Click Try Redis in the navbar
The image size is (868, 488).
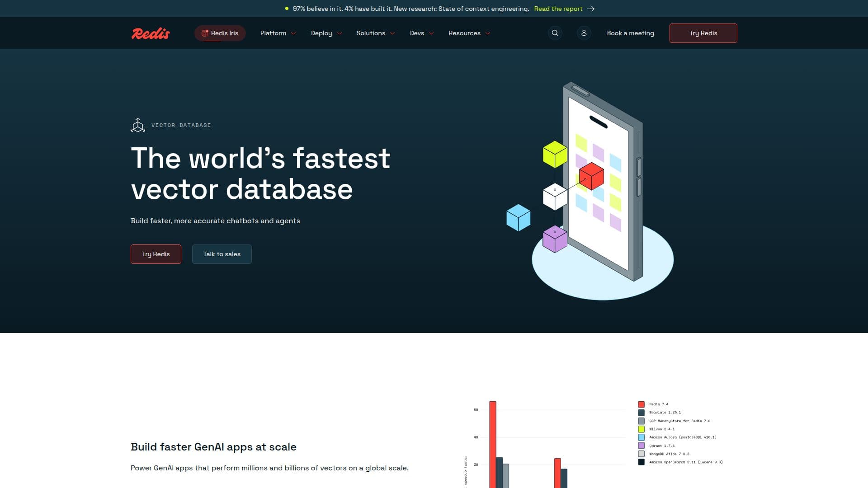pos(703,33)
